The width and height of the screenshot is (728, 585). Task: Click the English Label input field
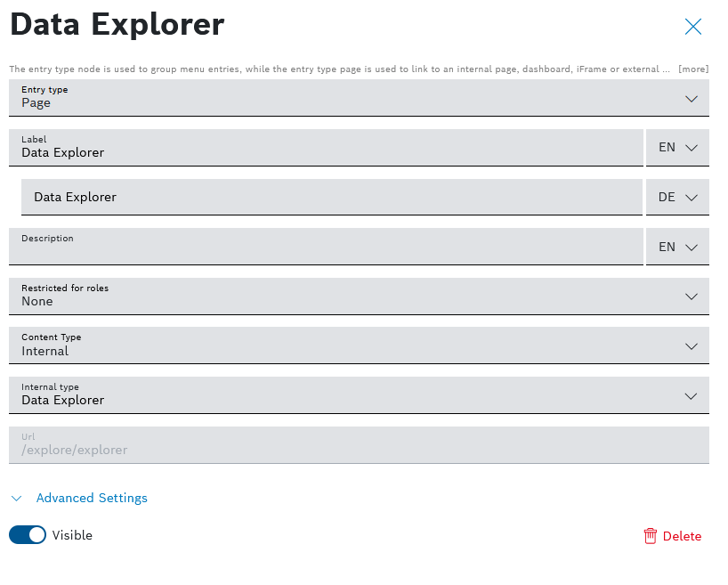point(326,152)
